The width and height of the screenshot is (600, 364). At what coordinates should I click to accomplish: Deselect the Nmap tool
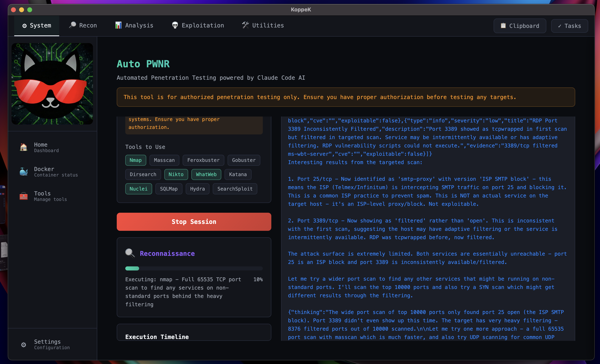136,160
